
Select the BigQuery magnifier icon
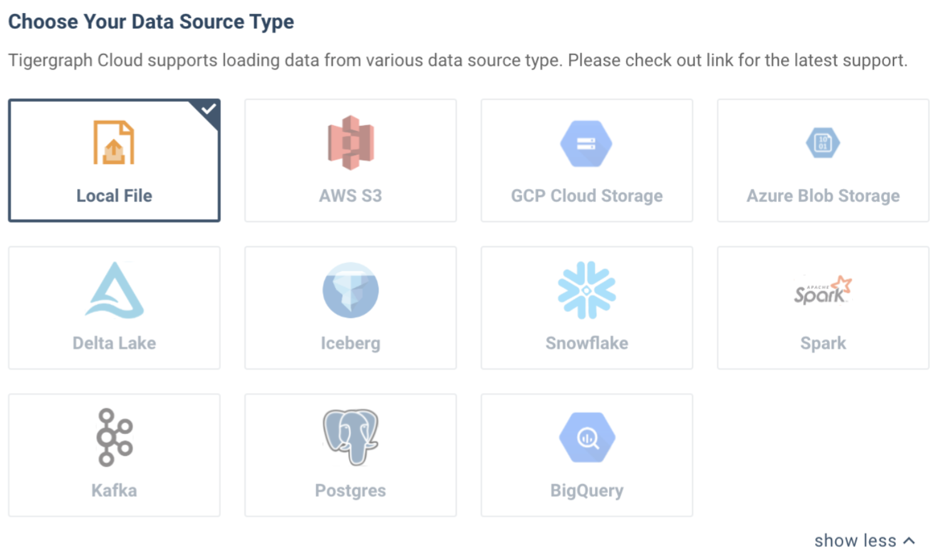tap(586, 437)
